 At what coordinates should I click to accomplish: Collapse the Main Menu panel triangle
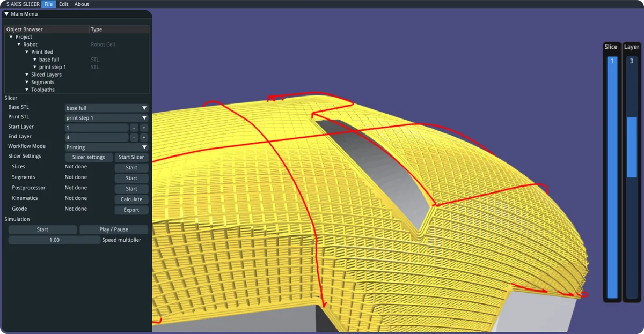point(6,14)
